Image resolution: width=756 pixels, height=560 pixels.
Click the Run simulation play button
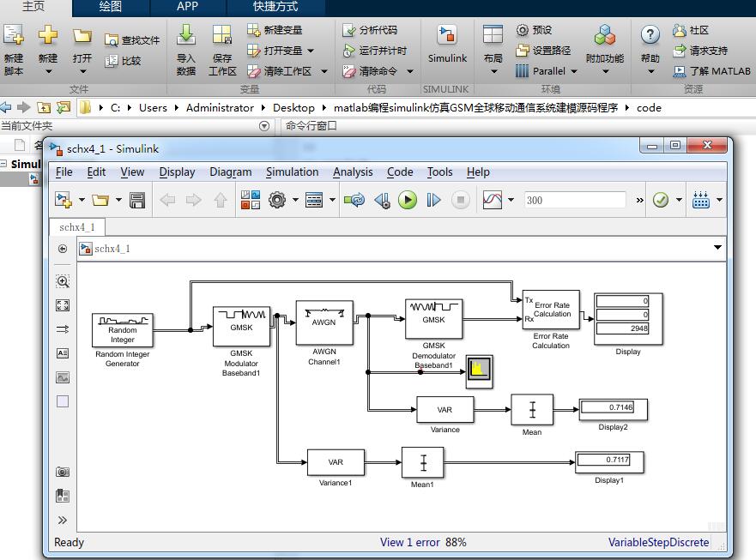pyautogui.click(x=408, y=200)
